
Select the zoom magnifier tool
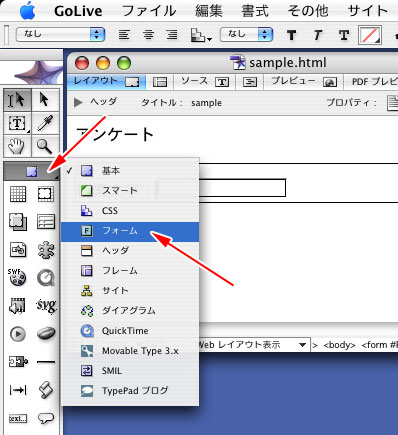pos(45,146)
